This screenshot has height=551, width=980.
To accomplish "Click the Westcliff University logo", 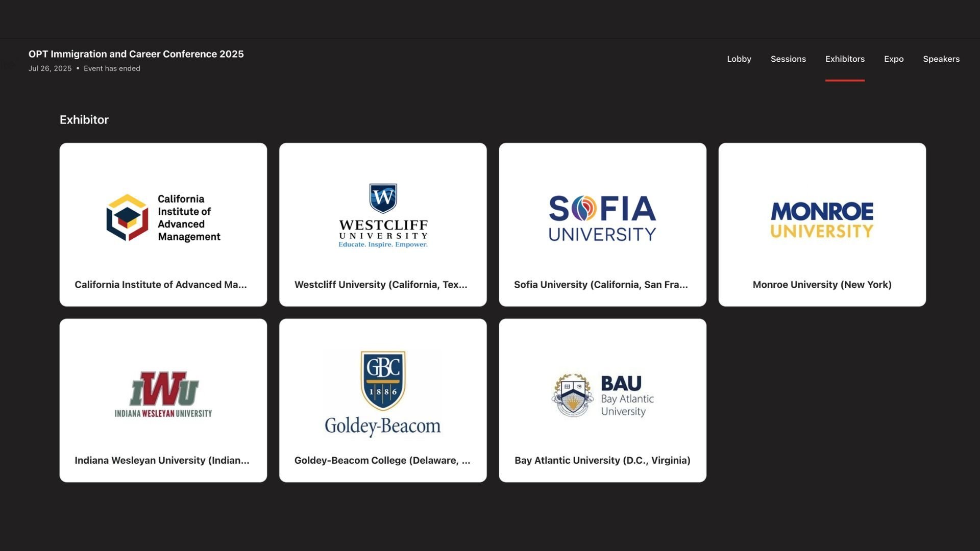I will (x=383, y=216).
